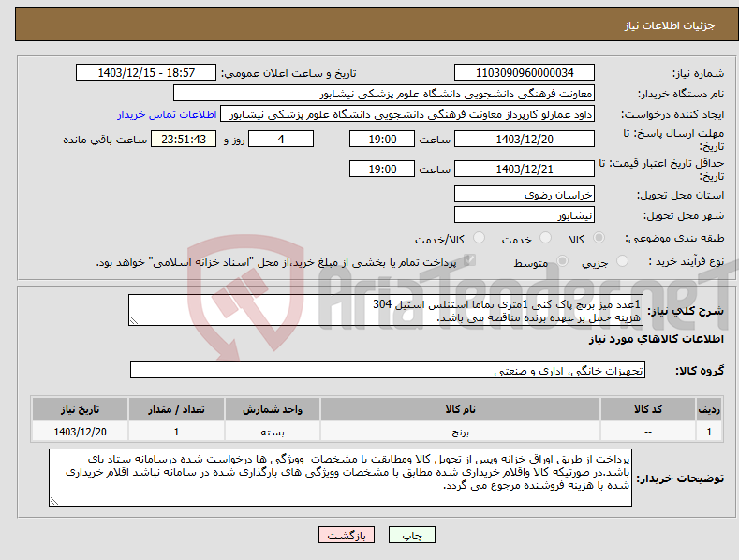Click the response deadline date 1403/12/20 field
The image size is (739, 560).
525,139
